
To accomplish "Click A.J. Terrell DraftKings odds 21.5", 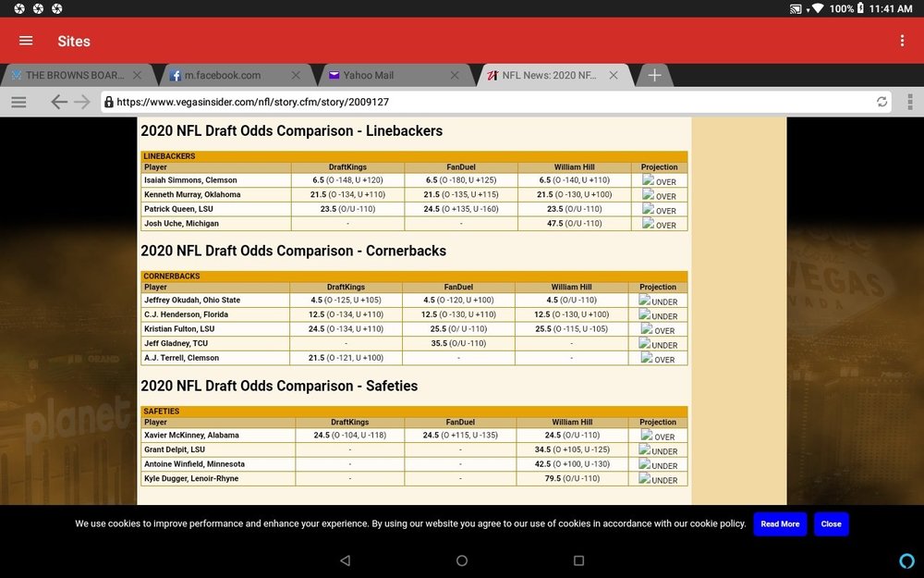I will tap(346, 358).
